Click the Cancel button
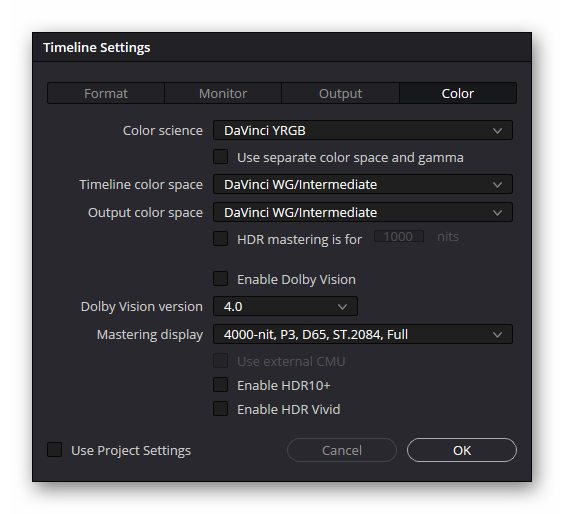Image resolution: width=564 pixels, height=514 pixels. [x=342, y=450]
